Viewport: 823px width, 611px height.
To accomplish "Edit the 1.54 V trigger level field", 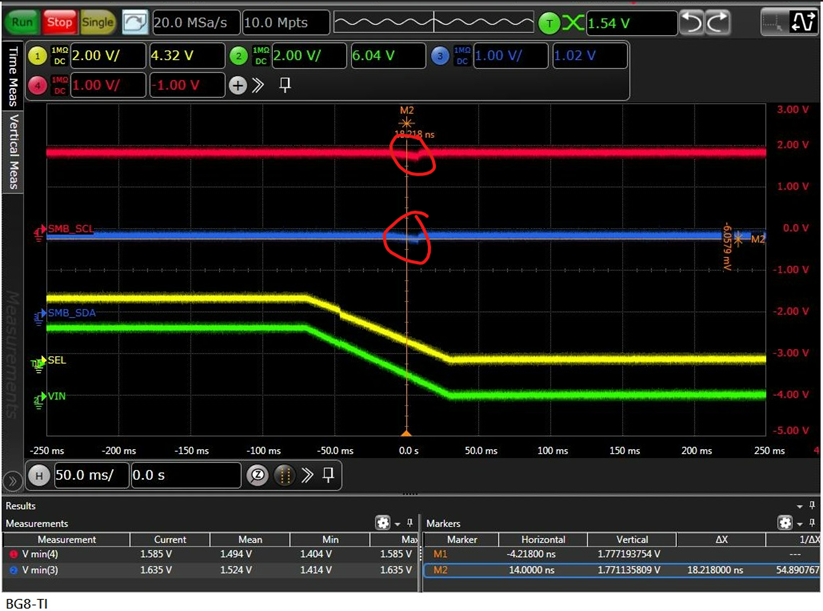I will [631, 23].
